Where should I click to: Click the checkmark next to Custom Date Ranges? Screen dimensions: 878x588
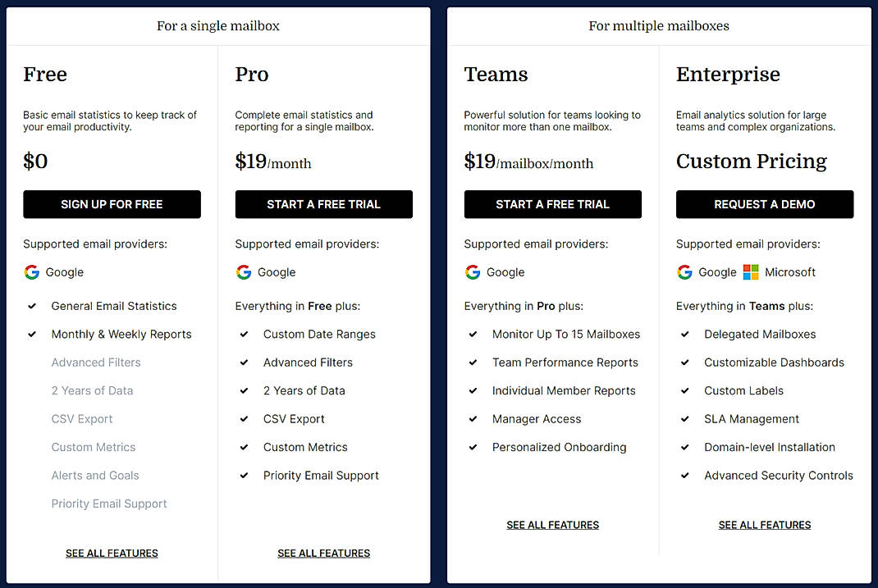tap(244, 334)
